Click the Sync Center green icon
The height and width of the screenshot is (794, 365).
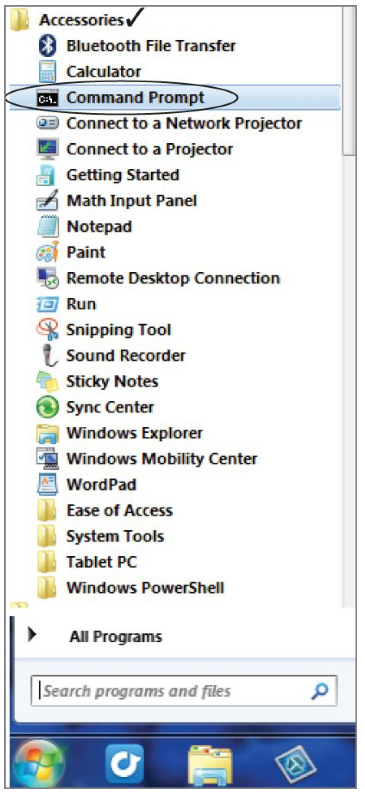(48, 407)
